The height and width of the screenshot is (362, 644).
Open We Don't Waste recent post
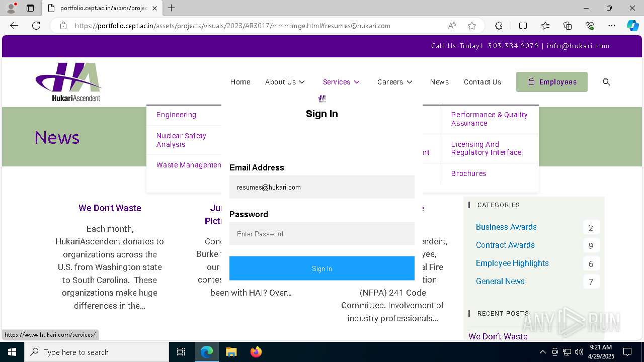[498, 336]
